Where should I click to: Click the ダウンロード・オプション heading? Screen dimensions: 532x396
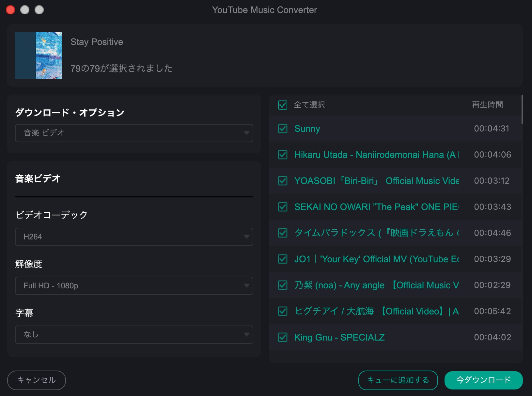(x=70, y=113)
